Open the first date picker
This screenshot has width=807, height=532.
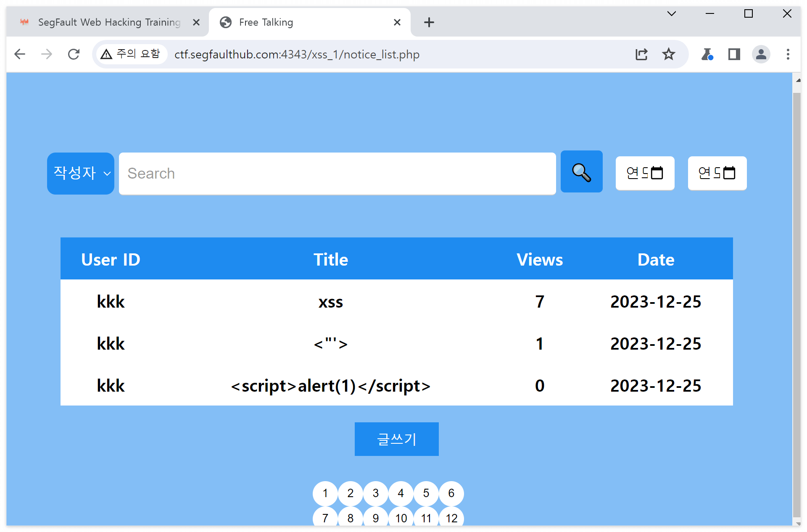pos(645,173)
